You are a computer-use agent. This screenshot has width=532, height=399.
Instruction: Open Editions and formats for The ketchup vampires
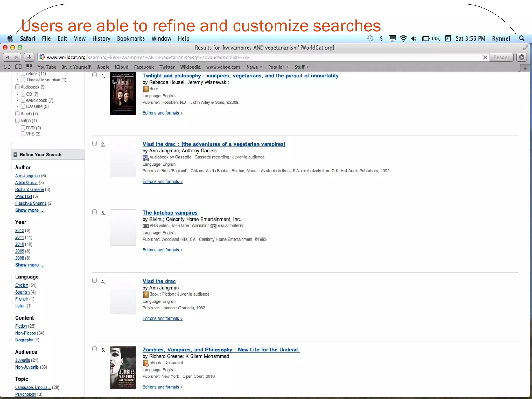tap(162, 250)
